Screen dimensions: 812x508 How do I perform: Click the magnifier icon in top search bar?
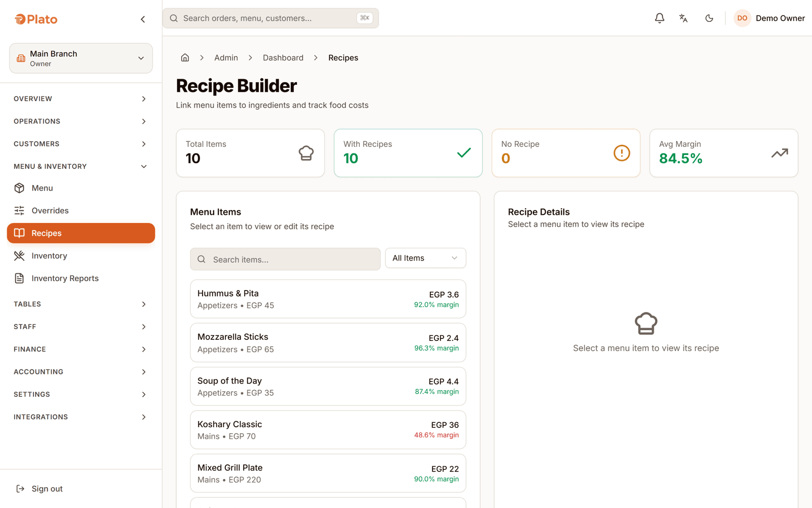click(174, 18)
